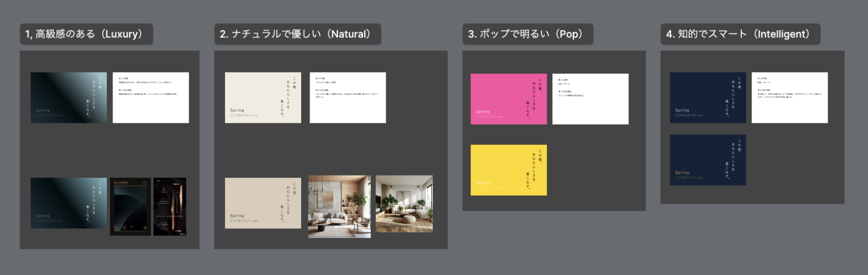The image size is (868, 275).
Task: Click the "4. 知的でスマート（Intelligent）" section title
Action: click(740, 34)
